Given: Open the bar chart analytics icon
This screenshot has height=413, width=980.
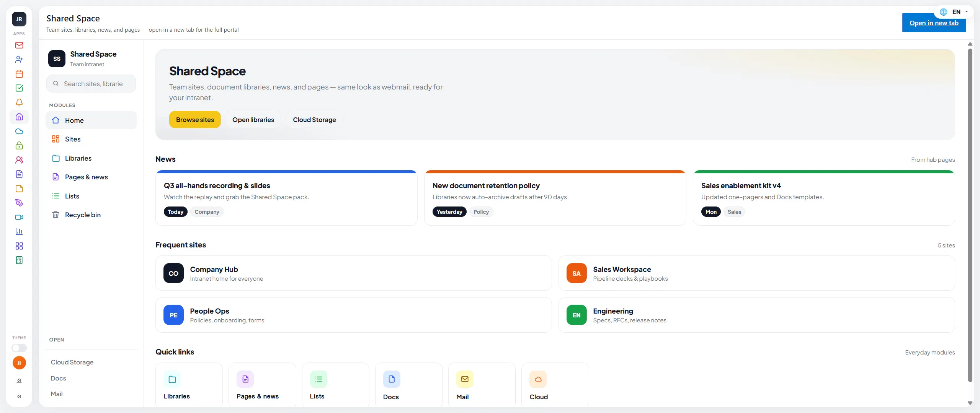Looking at the screenshot, I should 19,231.
